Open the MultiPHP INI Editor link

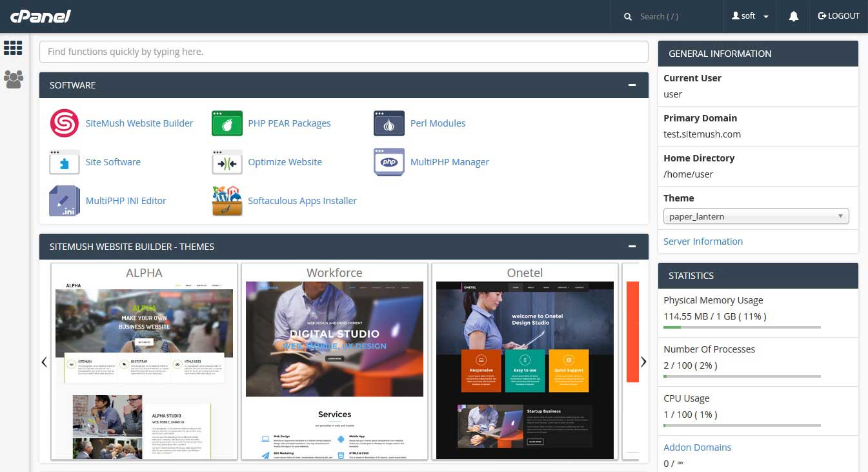[x=126, y=201]
